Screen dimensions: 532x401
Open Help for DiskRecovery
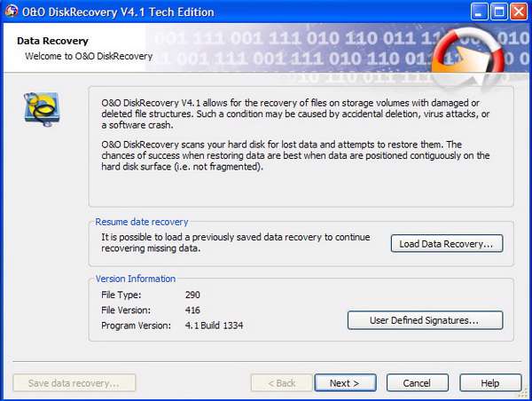[490, 383]
